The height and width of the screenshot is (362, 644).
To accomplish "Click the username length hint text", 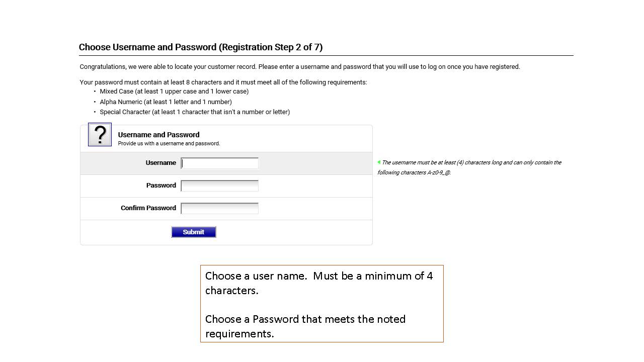I will [470, 167].
